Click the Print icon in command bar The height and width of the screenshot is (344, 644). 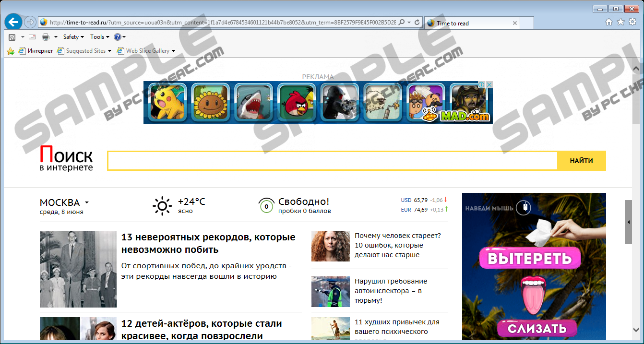tap(46, 37)
